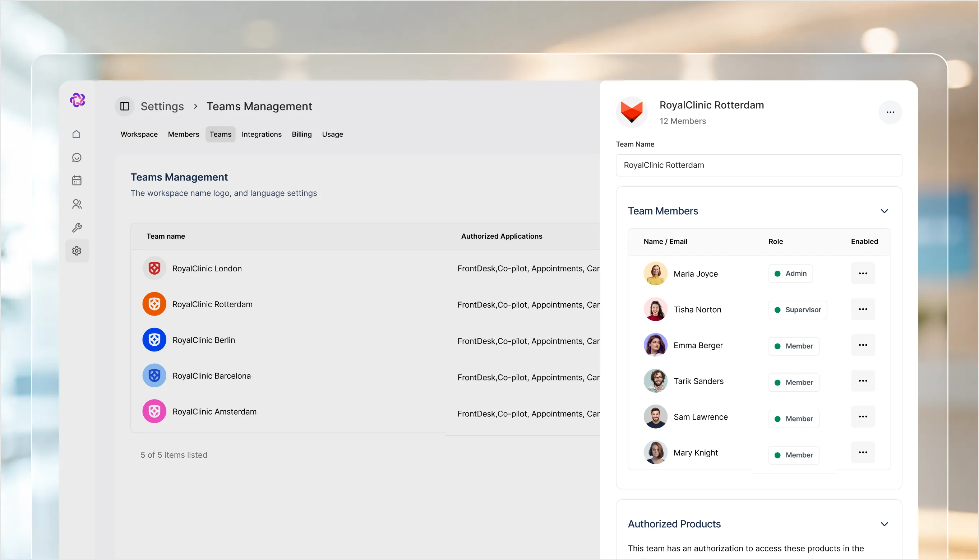979x560 pixels.
Task: Click Tisha Norton's avatar
Action: click(655, 309)
